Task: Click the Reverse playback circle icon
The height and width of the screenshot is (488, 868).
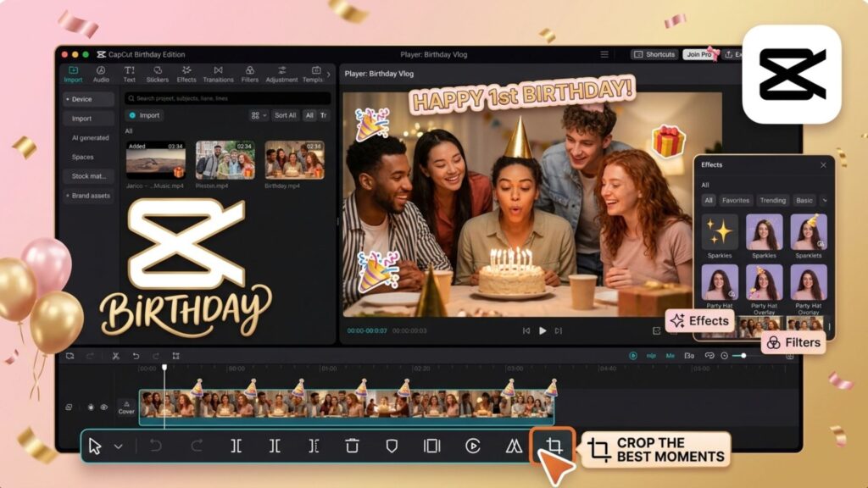Action: point(473,446)
